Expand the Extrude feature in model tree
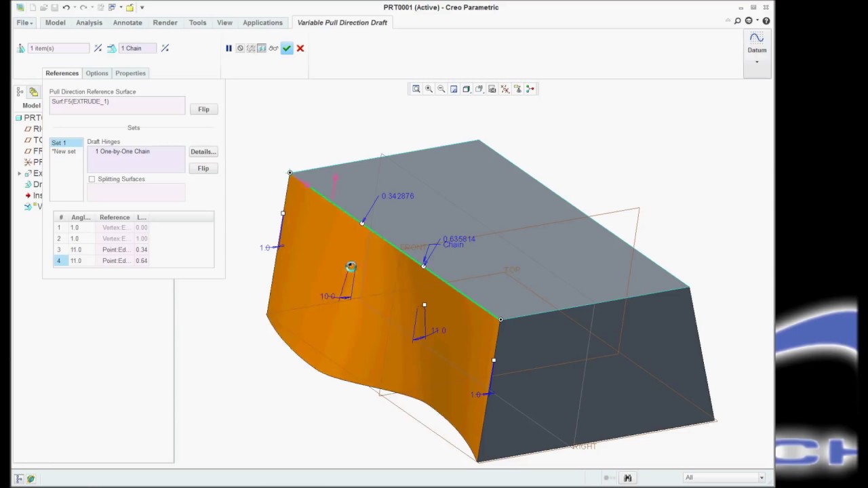Screen dimensions: 868x488 [x=20, y=174]
